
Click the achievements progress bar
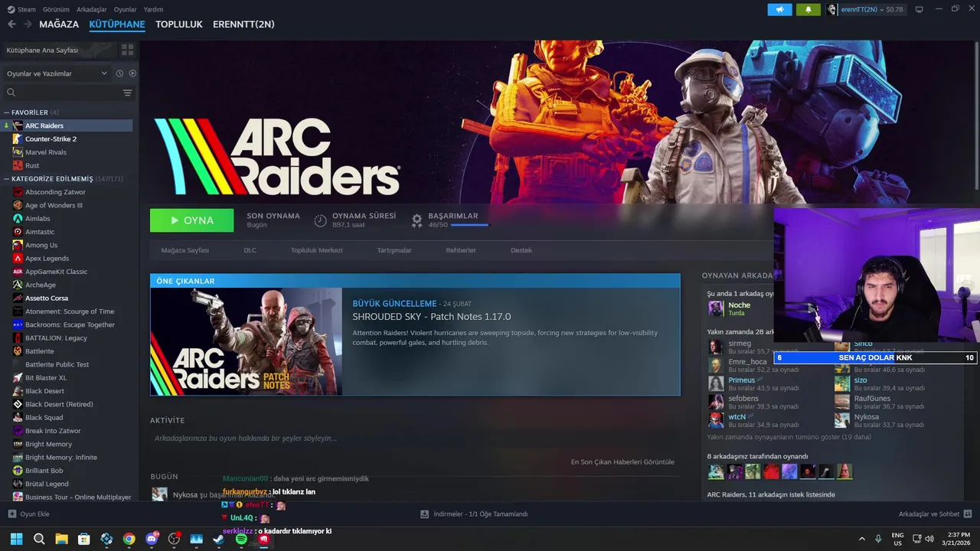click(469, 225)
